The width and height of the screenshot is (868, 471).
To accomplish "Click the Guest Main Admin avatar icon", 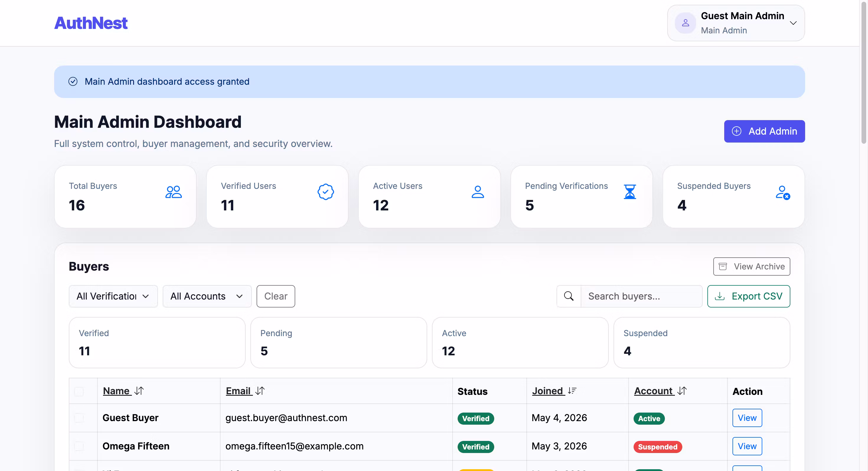I will point(685,23).
